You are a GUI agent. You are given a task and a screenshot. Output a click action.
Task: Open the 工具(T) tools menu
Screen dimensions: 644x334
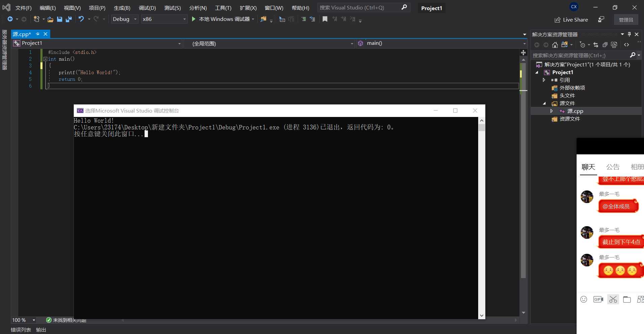click(223, 8)
